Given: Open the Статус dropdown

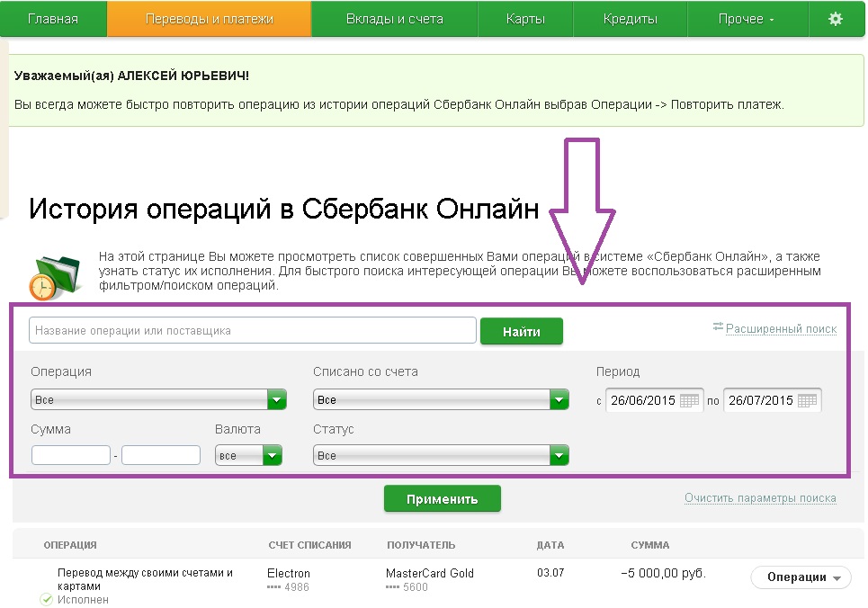Looking at the screenshot, I should [559, 455].
